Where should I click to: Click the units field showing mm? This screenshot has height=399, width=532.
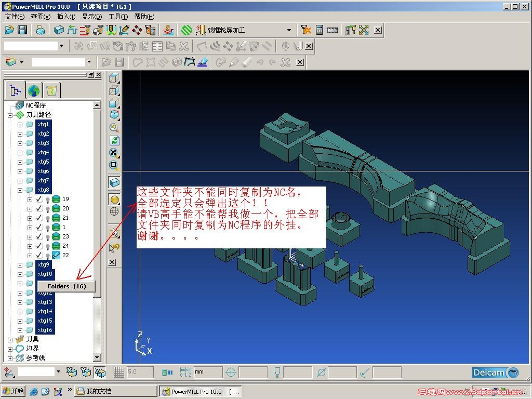[x=208, y=372]
